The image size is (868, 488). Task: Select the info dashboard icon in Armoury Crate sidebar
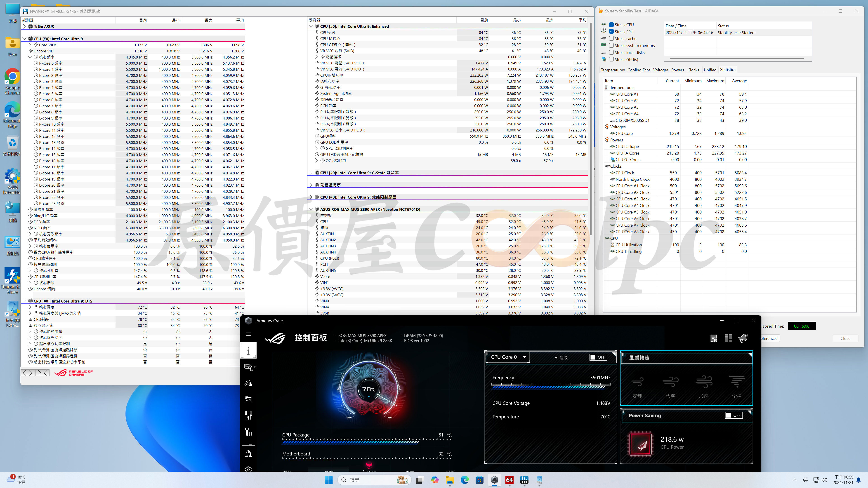(x=248, y=351)
